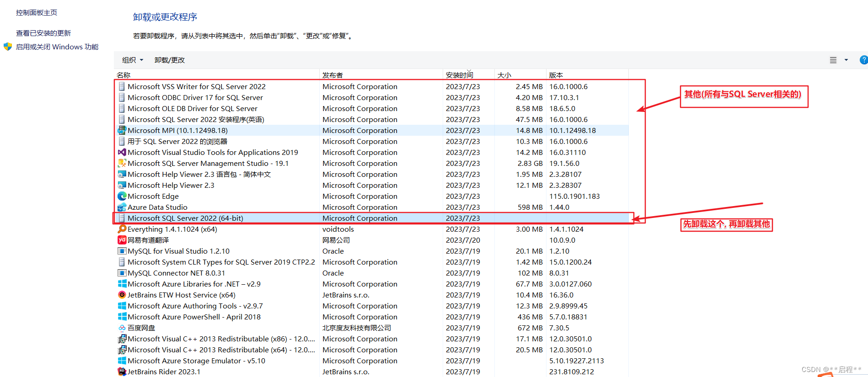
Task: Click the 卸载或更改程序 heading
Action: pyautogui.click(x=165, y=17)
